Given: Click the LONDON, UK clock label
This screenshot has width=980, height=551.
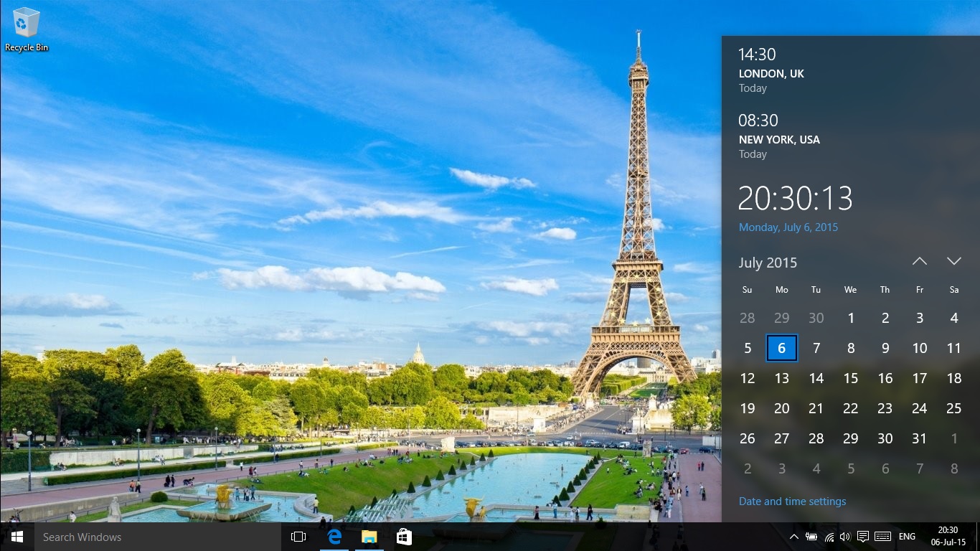Looking at the screenshot, I should 771,74.
